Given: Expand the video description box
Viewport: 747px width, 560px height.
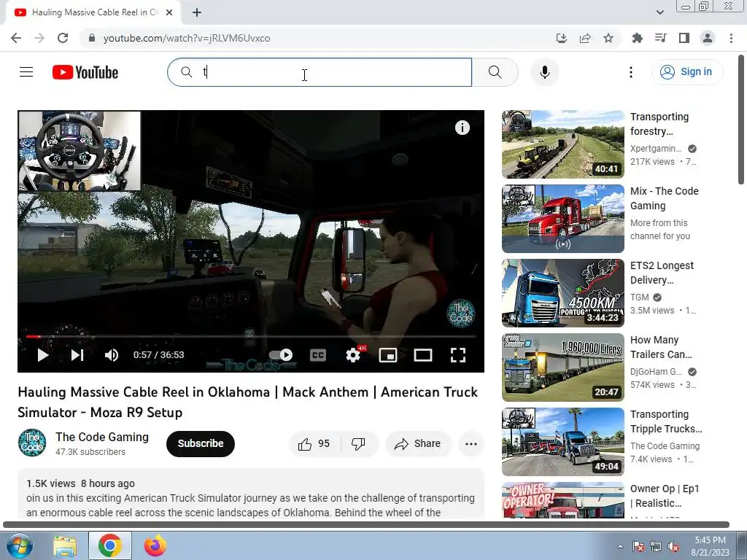Looking at the screenshot, I should (x=251, y=494).
